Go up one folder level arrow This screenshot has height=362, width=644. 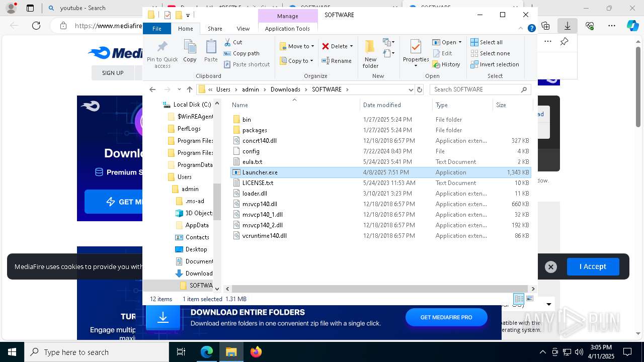point(189,89)
